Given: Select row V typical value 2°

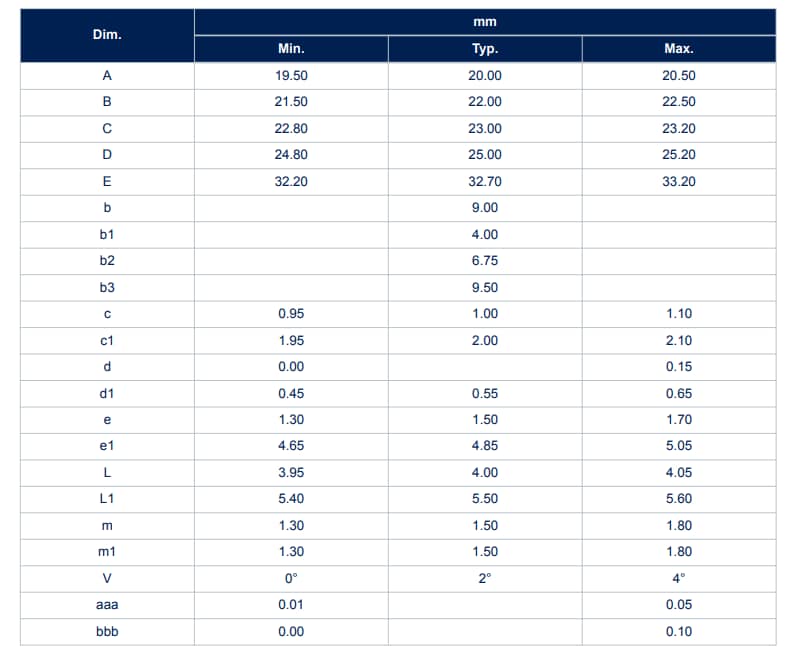Looking at the screenshot, I should pyautogui.click(x=485, y=578).
